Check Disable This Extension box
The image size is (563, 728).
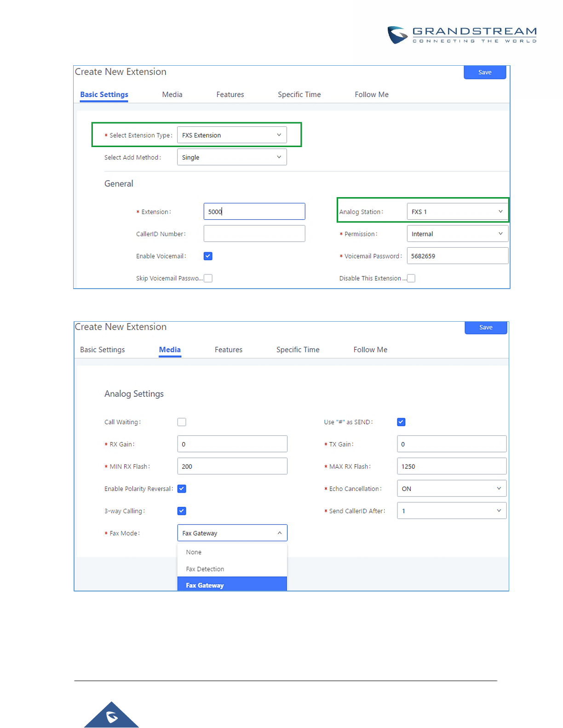tap(411, 278)
